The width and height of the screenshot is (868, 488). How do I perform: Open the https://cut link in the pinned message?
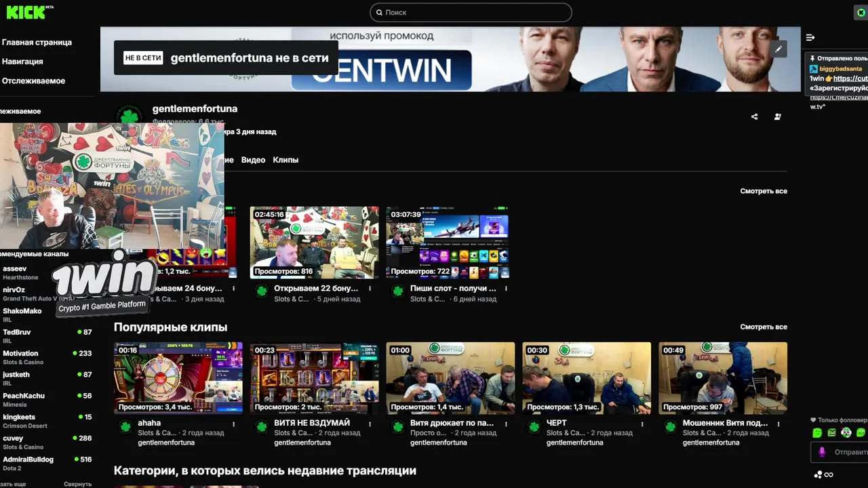(850, 79)
